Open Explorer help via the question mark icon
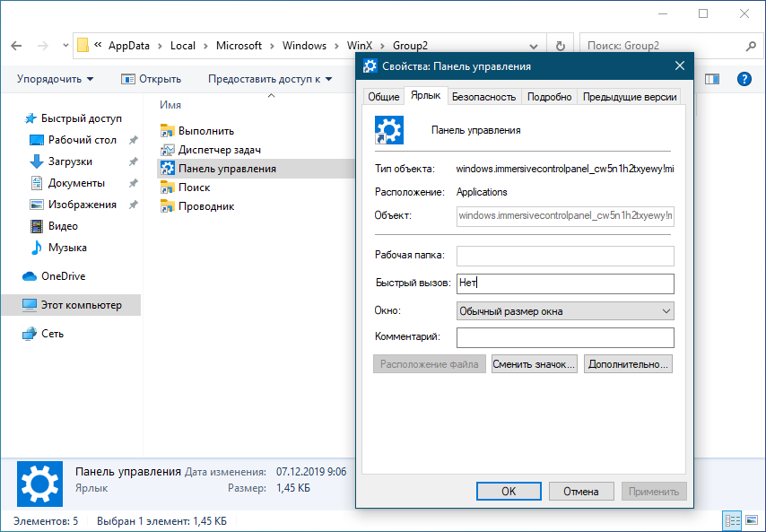The image size is (766, 532). pos(744,79)
